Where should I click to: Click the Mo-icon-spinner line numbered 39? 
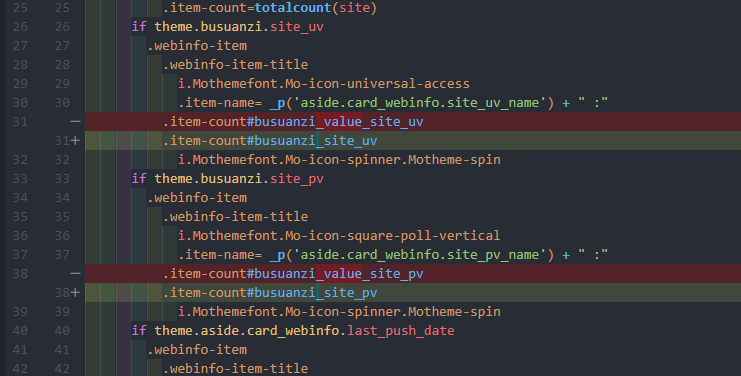point(339,311)
